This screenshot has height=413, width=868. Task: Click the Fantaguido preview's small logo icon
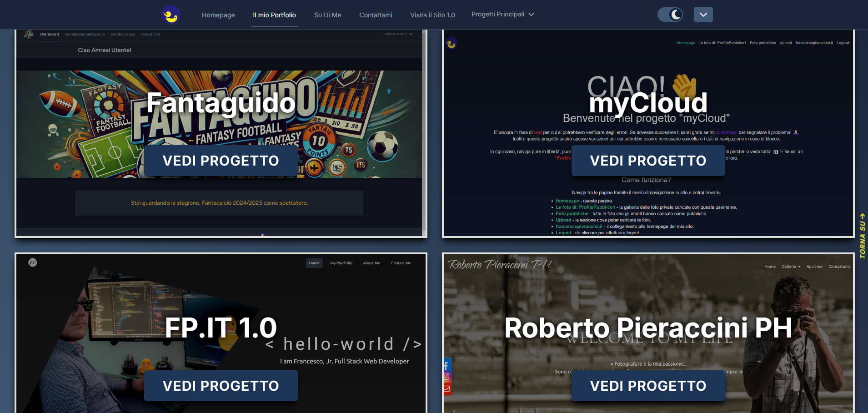[29, 34]
